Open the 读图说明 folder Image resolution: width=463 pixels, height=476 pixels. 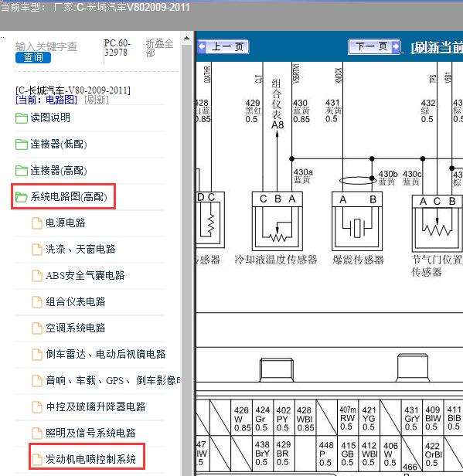pyautogui.click(x=50, y=117)
